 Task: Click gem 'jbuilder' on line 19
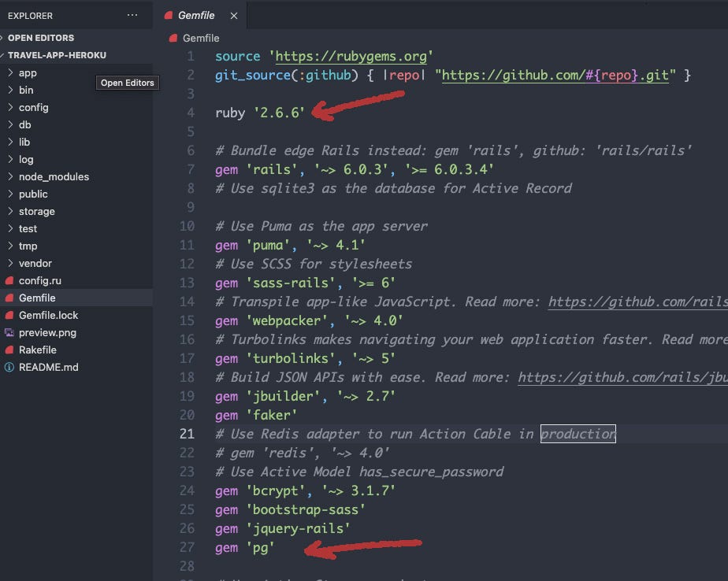pos(305,396)
